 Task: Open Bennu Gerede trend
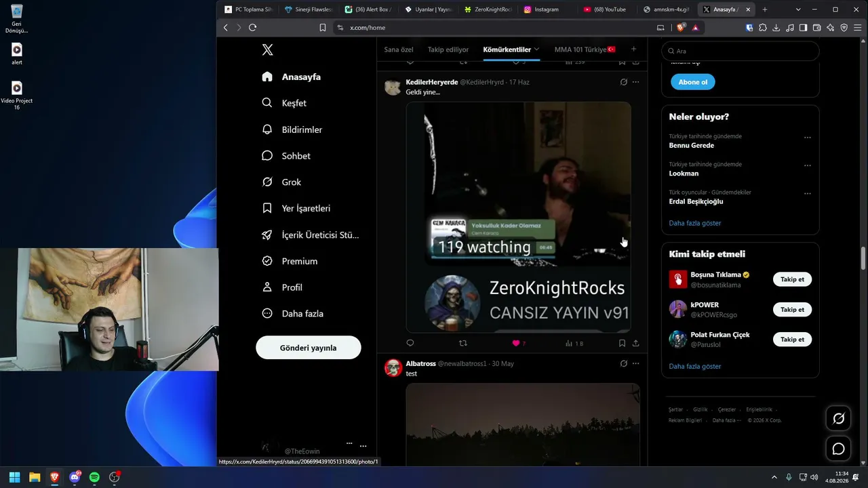point(691,146)
